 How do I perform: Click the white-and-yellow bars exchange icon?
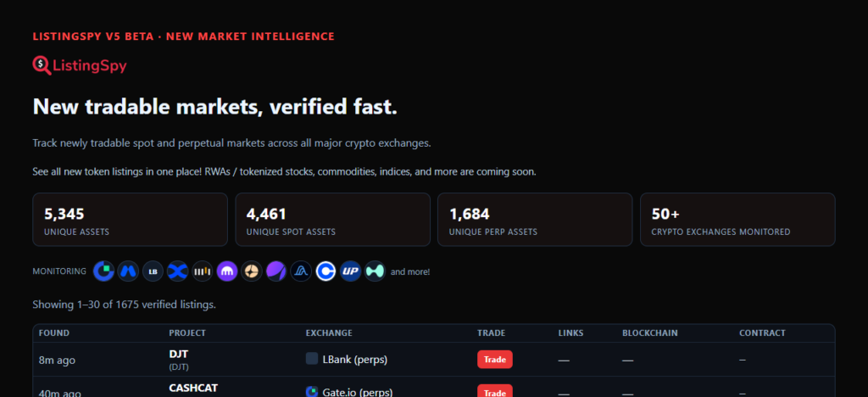pyautogui.click(x=202, y=271)
